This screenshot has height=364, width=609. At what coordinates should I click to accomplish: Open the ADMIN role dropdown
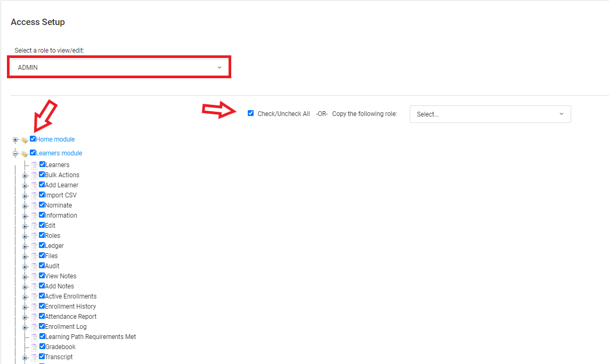coord(119,68)
